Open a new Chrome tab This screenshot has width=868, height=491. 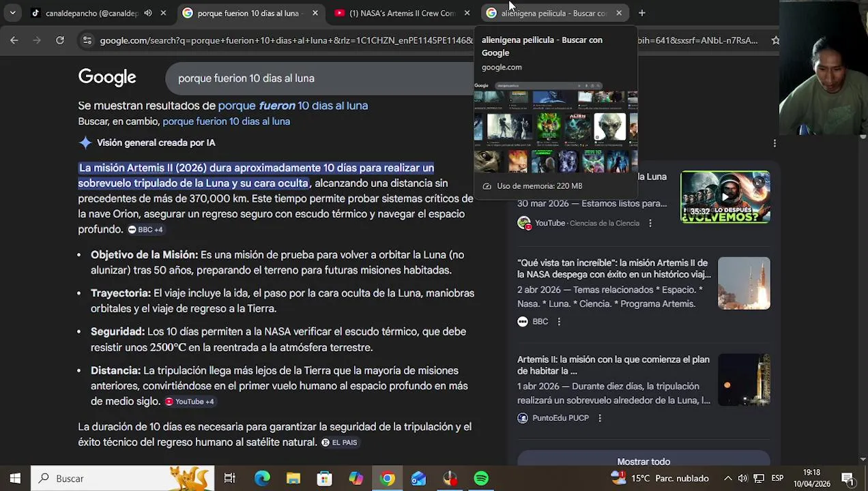641,13
